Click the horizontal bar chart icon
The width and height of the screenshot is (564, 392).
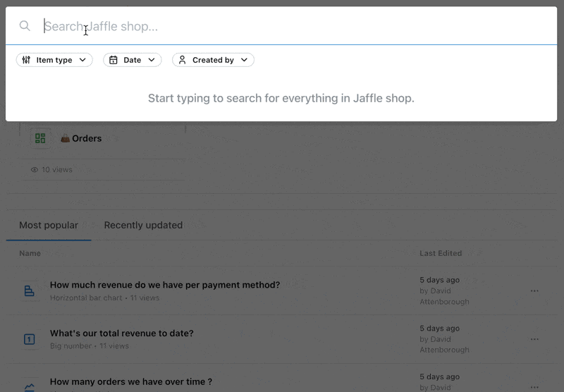29,290
